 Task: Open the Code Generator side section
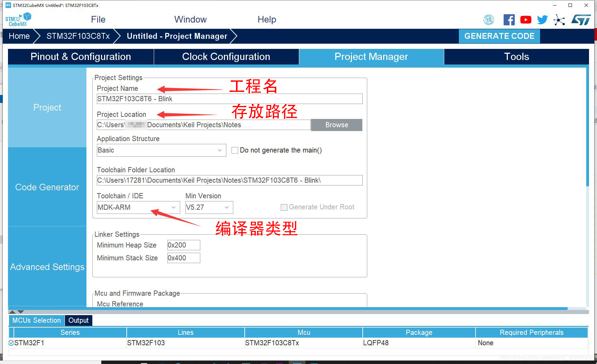[x=47, y=187]
